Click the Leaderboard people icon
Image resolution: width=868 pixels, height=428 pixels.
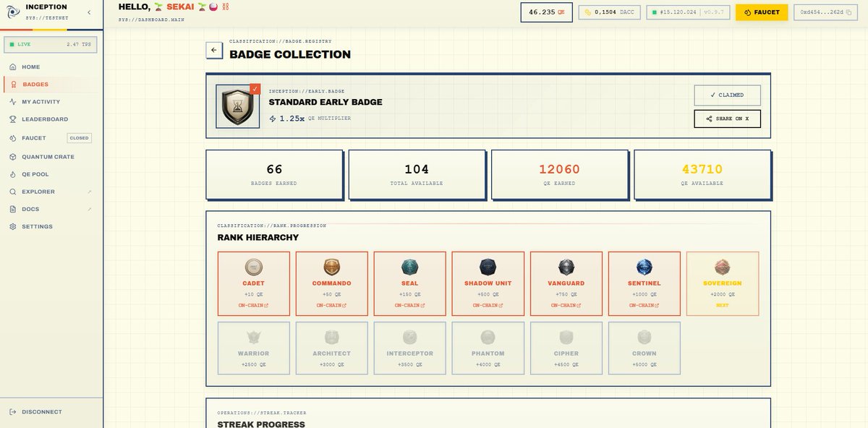(x=13, y=119)
